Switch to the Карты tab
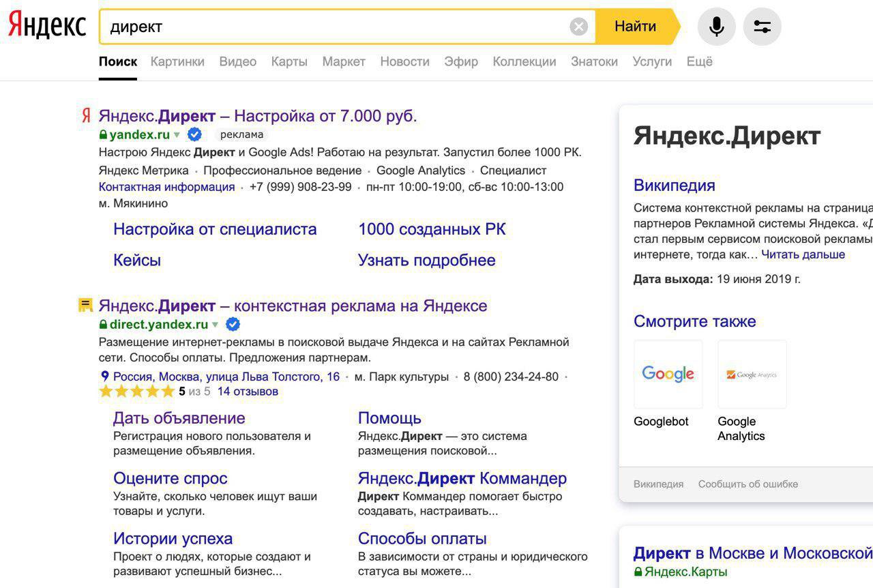The height and width of the screenshot is (588, 873). pos(289,61)
